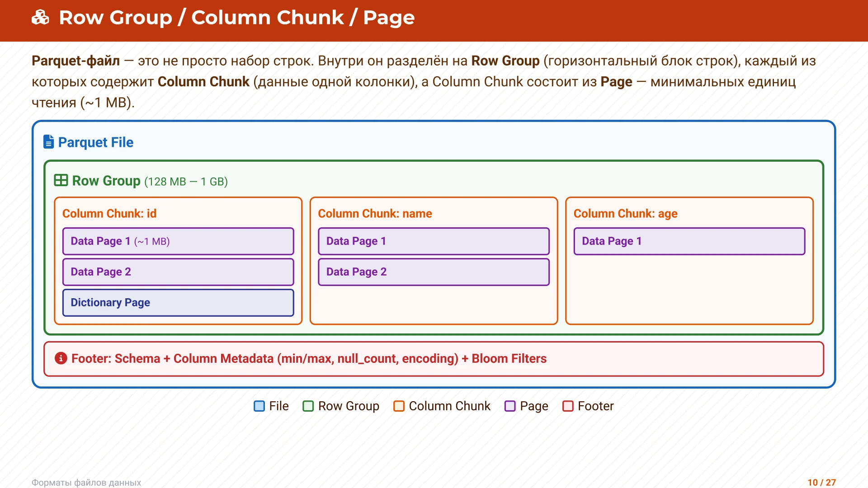The height and width of the screenshot is (488, 868).
Task: Click the Column Chunk: name heading
Action: pos(375,214)
